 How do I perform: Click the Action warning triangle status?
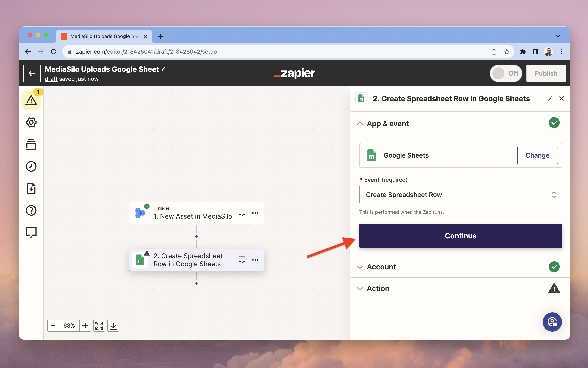click(554, 288)
